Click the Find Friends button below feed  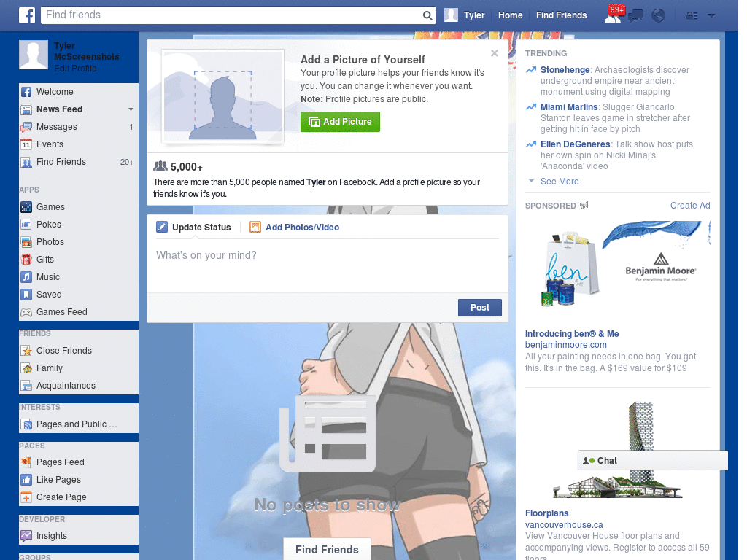327,550
